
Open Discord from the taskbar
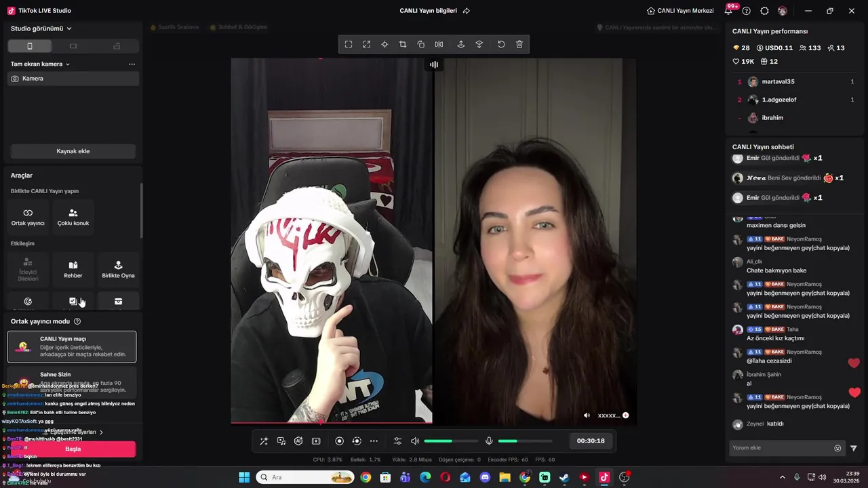tap(485, 477)
